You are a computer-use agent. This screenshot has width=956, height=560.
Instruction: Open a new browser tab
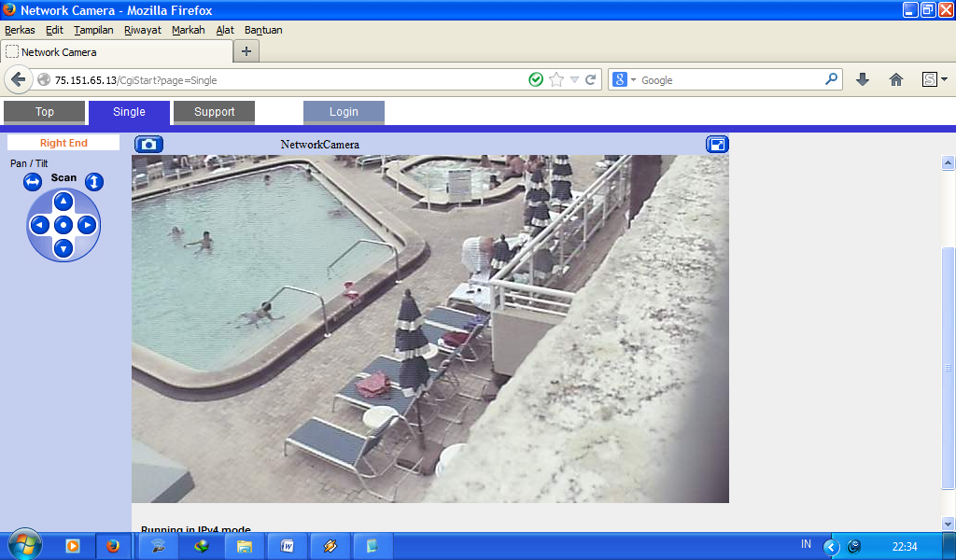point(246,51)
